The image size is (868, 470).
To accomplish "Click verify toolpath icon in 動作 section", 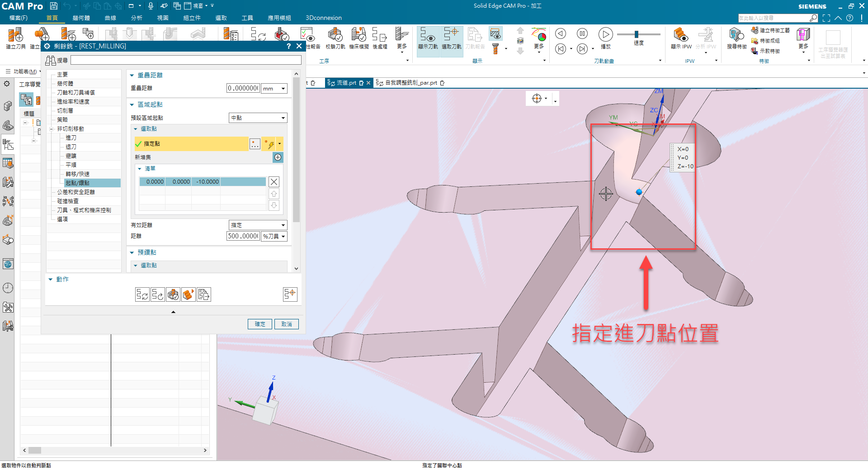I will coord(173,295).
